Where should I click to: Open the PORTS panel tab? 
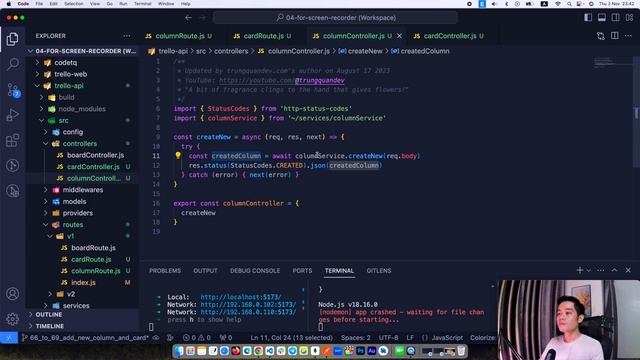[302, 271]
